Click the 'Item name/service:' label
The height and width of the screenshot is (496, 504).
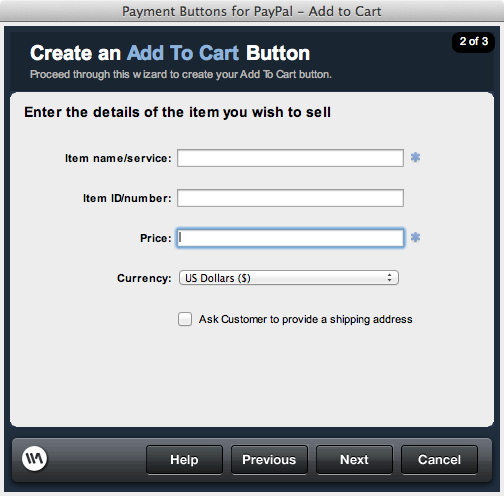[118, 158]
